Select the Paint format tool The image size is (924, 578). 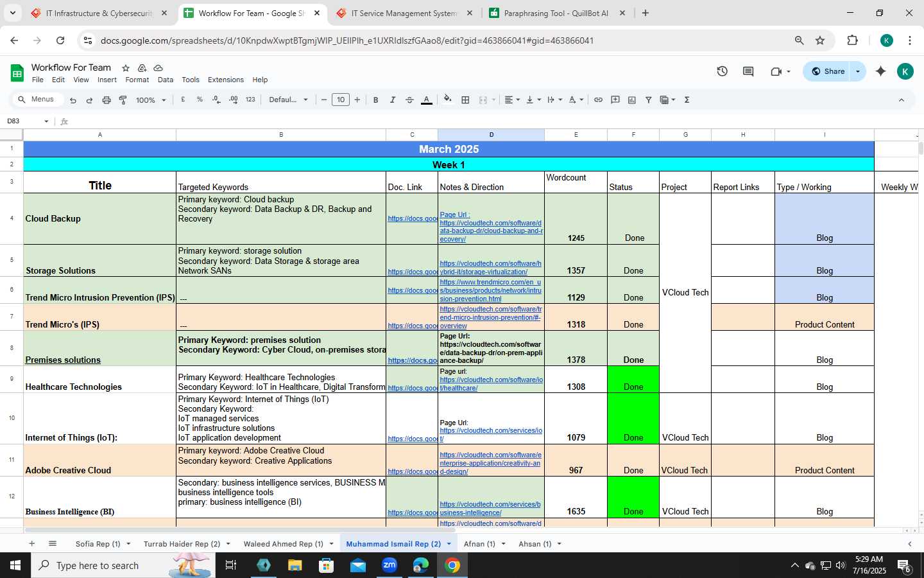tap(123, 100)
